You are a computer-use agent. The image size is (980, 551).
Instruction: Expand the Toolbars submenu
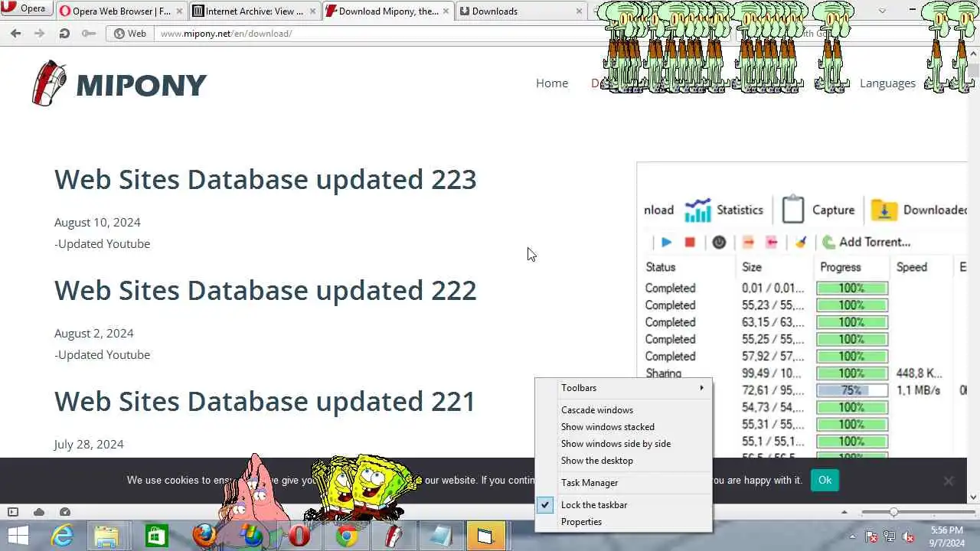point(624,388)
